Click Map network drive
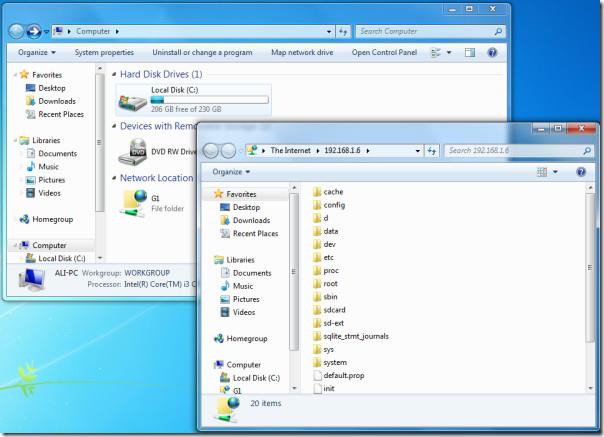The height and width of the screenshot is (437, 604). (x=304, y=52)
